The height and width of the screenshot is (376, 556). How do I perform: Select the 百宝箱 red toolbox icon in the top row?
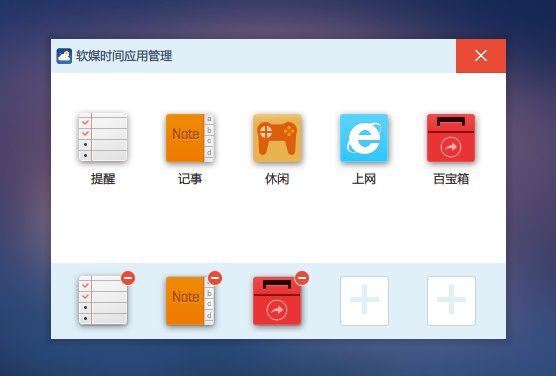pyautogui.click(x=451, y=138)
